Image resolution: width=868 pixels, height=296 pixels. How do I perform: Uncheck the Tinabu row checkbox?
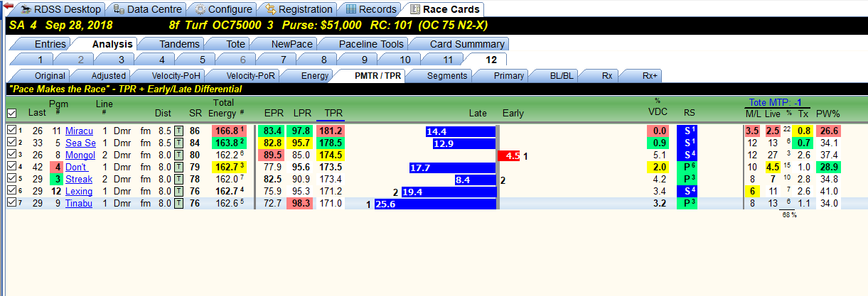[11, 204]
